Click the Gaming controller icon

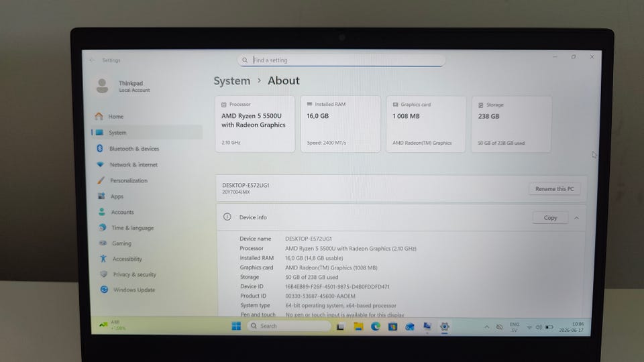pyautogui.click(x=103, y=243)
